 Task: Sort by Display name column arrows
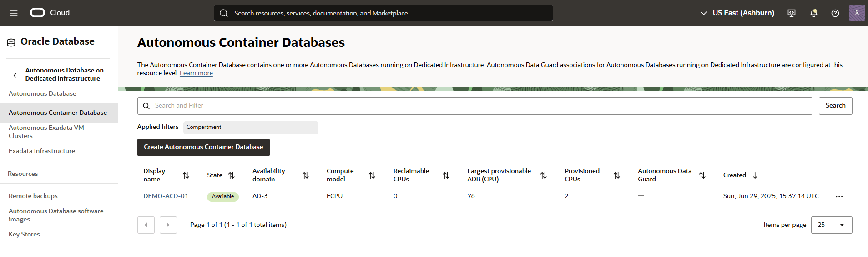186,175
